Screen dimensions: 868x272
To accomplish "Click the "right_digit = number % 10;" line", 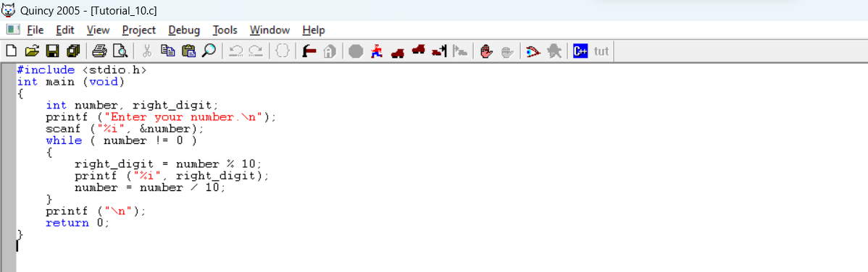I will click(168, 164).
